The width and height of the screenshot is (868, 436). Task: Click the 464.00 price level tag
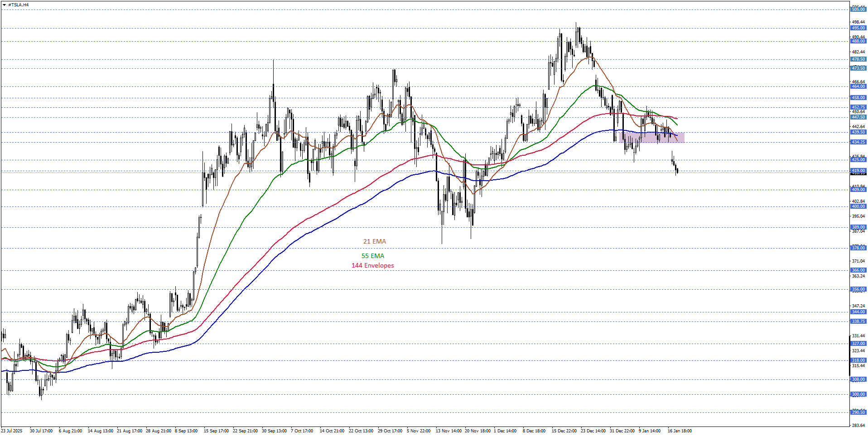(858, 86)
